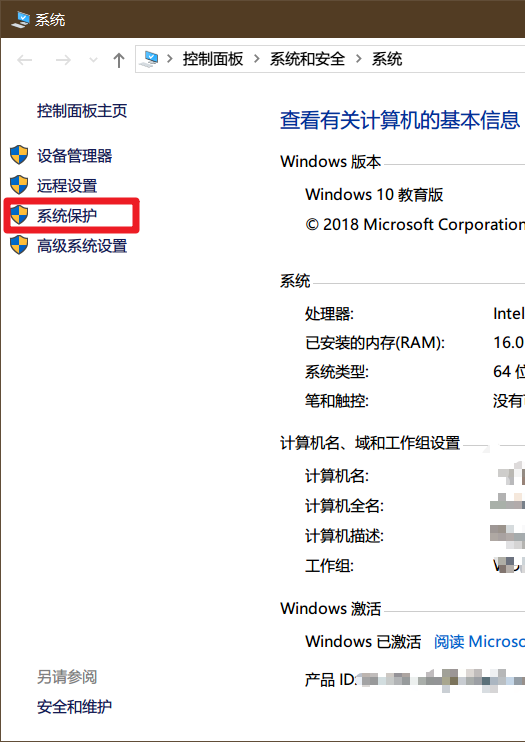Click the 已安装的内存(RAM) label
The image size is (525, 742).
coord(375,343)
